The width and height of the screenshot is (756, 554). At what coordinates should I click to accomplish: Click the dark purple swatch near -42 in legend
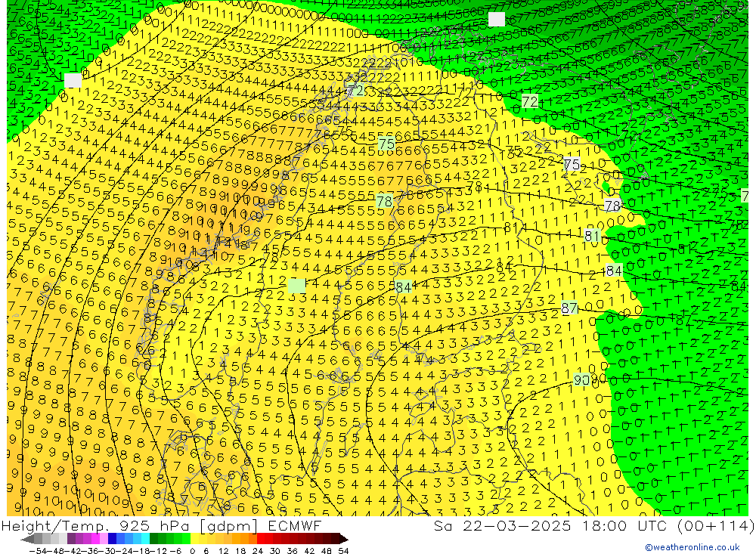71,539
